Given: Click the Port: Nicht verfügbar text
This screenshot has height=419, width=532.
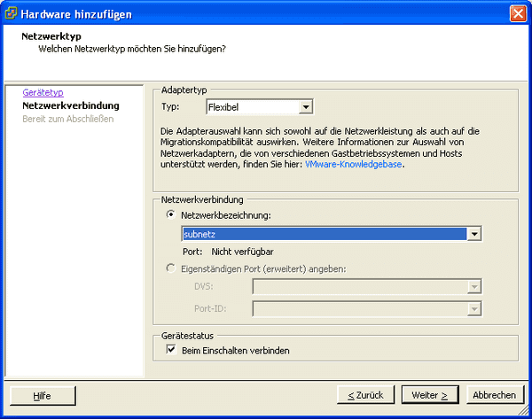Looking at the screenshot, I should 228,252.
